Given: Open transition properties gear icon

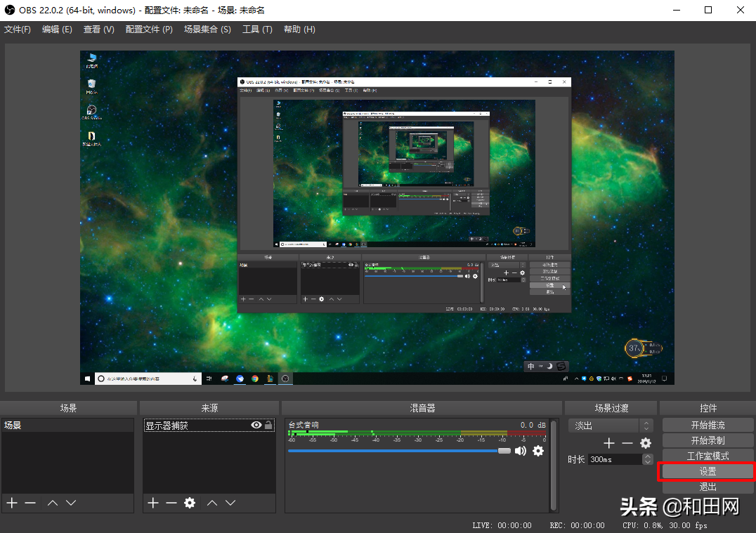Looking at the screenshot, I should (645, 443).
